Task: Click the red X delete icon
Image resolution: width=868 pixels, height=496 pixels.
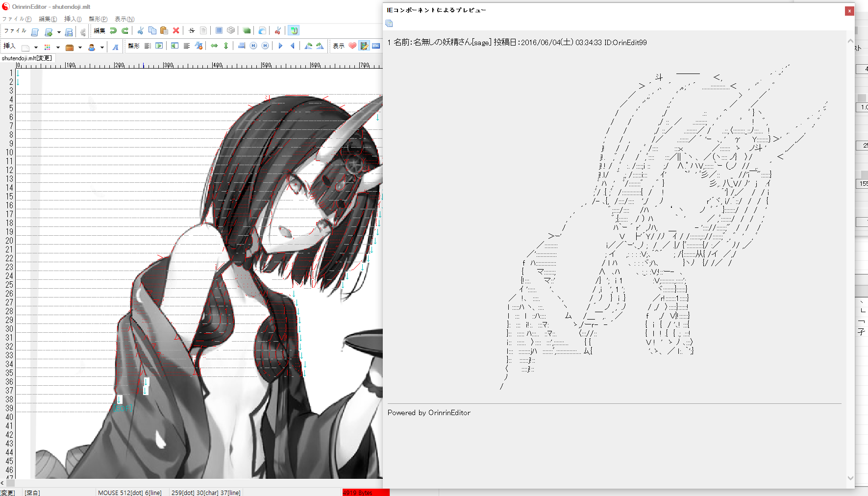Action: click(x=176, y=31)
